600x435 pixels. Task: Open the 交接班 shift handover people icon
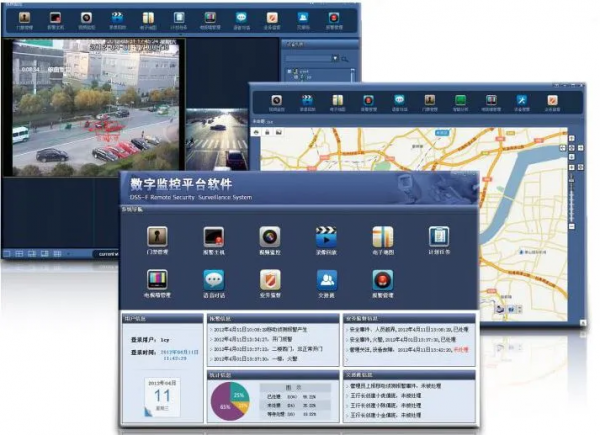coord(326,280)
